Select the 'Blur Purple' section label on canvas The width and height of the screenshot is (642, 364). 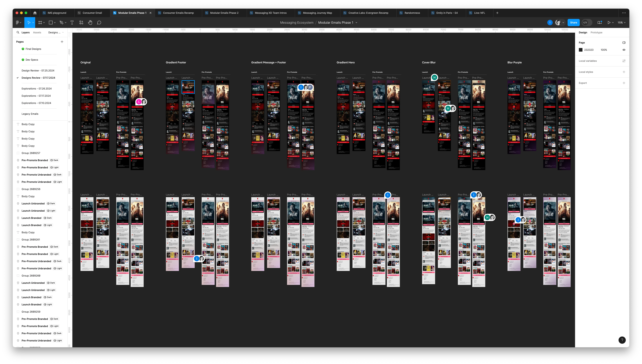click(x=514, y=63)
